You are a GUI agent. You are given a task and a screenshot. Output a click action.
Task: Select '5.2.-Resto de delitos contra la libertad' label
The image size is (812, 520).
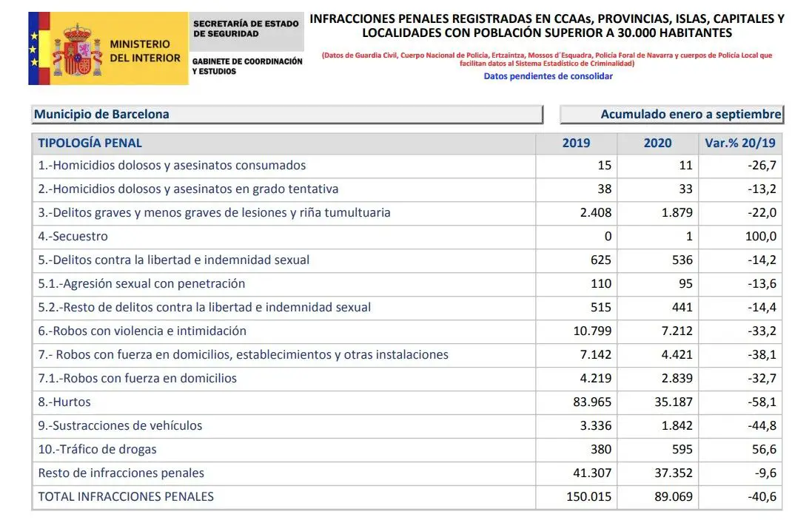click(x=204, y=308)
